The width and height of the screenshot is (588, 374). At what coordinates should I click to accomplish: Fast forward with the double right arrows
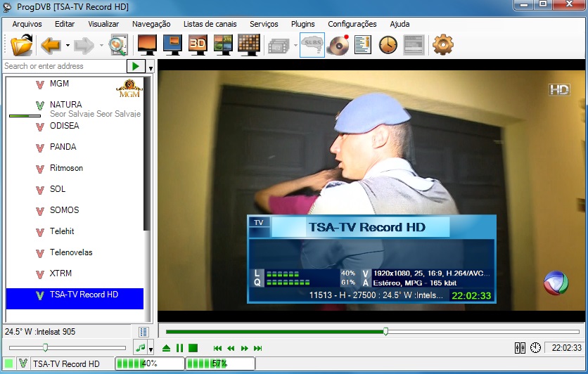[245, 349]
